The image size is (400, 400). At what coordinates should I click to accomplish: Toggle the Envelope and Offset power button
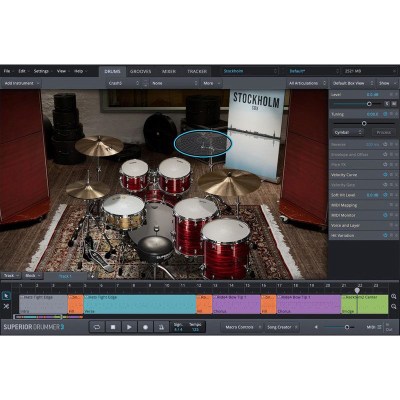(385, 154)
